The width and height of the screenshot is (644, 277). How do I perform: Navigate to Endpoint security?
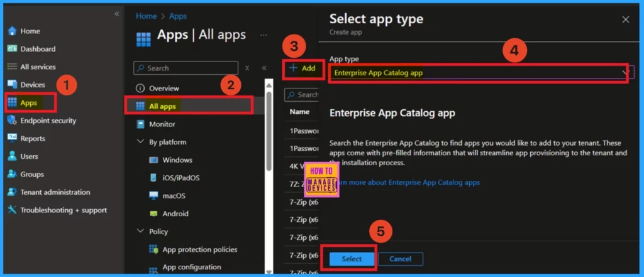click(x=48, y=121)
